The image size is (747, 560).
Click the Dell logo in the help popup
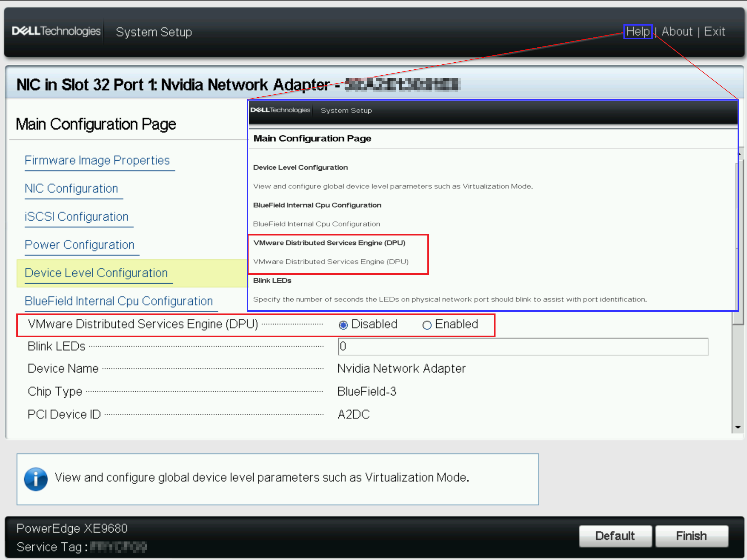281,110
